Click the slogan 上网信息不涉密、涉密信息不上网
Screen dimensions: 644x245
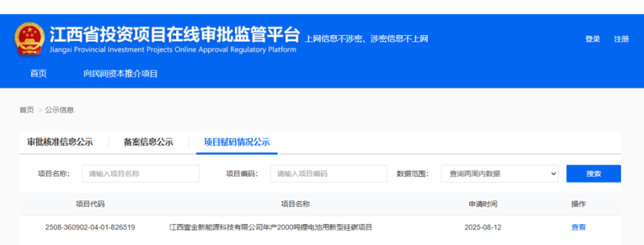tap(367, 39)
